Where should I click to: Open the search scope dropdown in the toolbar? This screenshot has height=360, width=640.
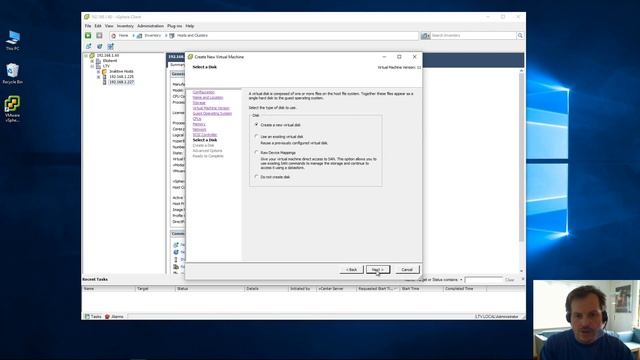click(429, 36)
